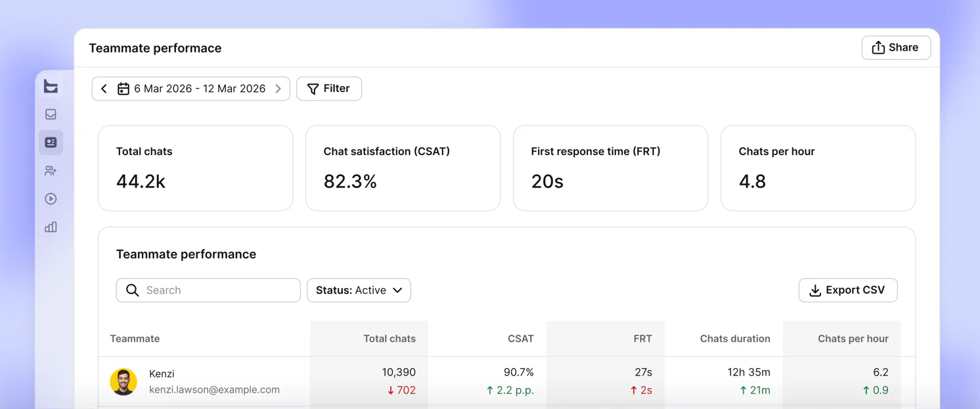Click the 6.2 chats per hour value
This screenshot has height=409, width=980.
(x=881, y=373)
